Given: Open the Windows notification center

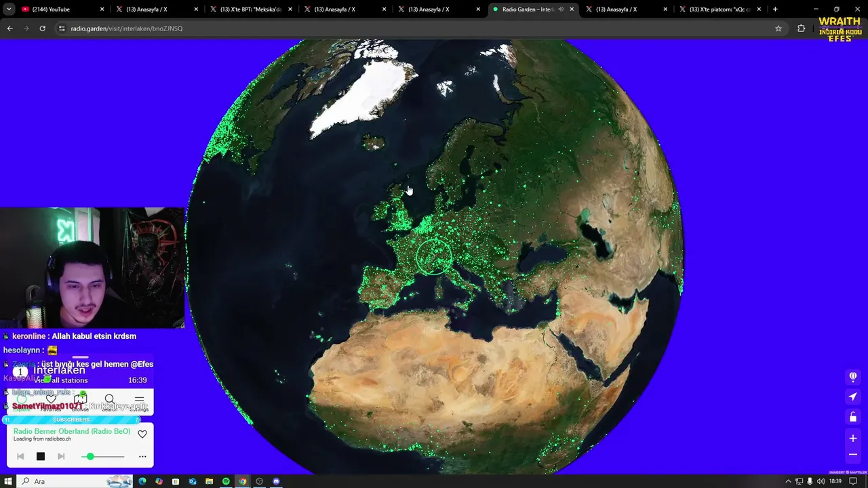Looking at the screenshot, I should (853, 481).
